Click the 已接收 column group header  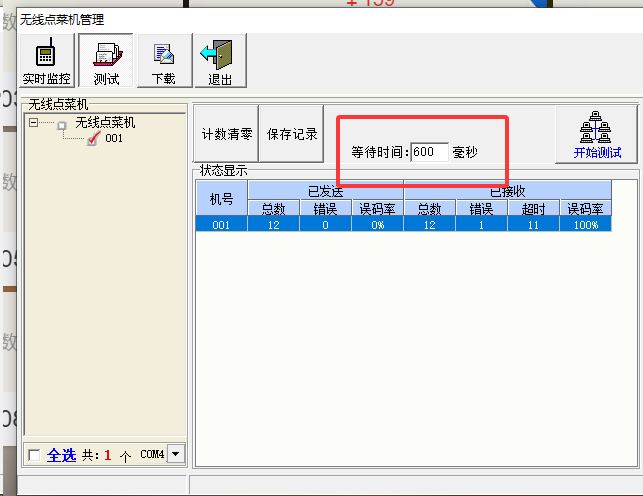click(x=507, y=190)
